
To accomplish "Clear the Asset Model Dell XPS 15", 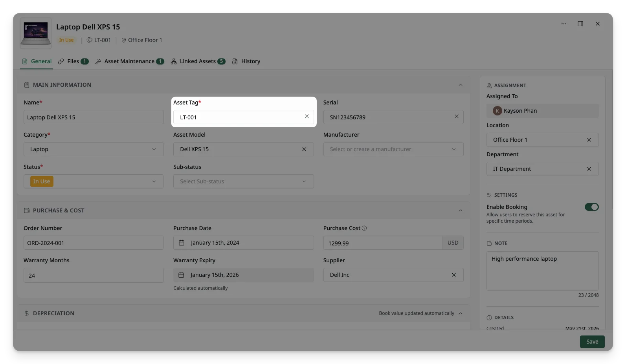I will 304,149.
